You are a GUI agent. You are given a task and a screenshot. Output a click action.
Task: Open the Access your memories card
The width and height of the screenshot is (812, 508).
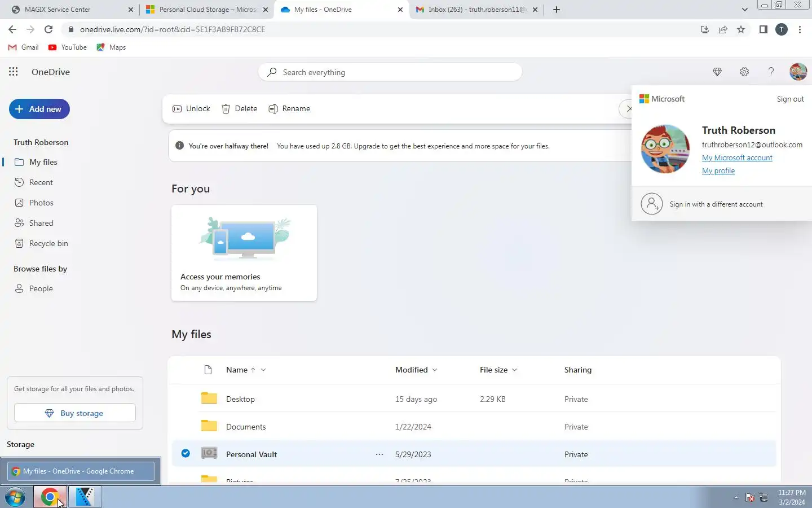[x=244, y=252]
